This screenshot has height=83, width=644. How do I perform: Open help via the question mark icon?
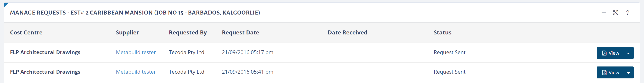click(x=627, y=13)
